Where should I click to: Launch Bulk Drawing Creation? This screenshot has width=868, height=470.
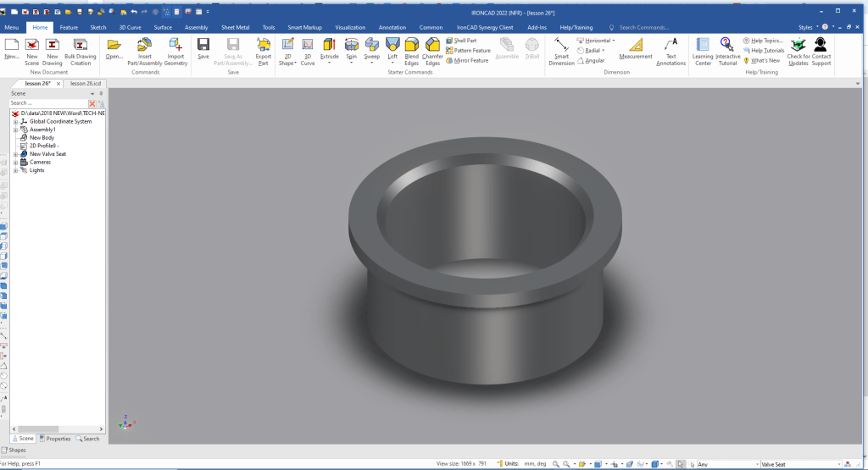tap(81, 50)
